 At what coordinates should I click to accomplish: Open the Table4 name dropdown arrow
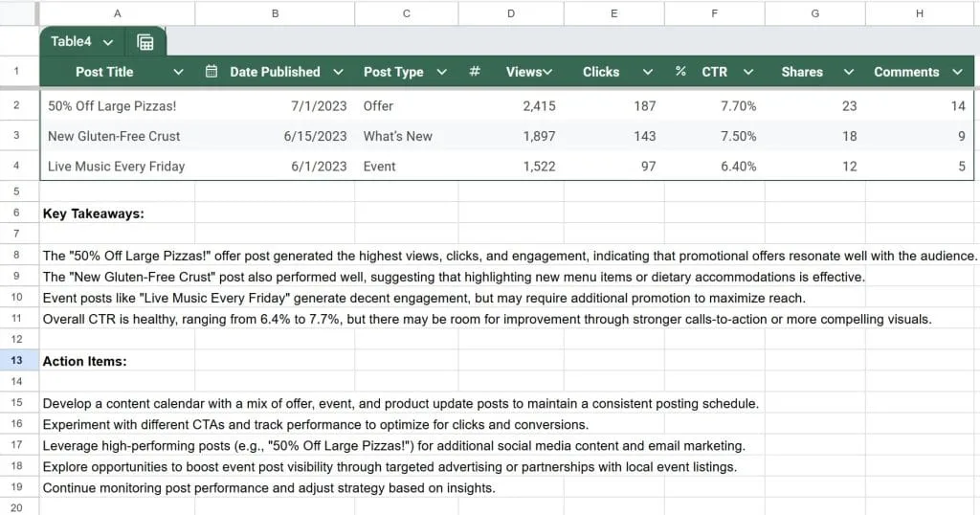[108, 42]
